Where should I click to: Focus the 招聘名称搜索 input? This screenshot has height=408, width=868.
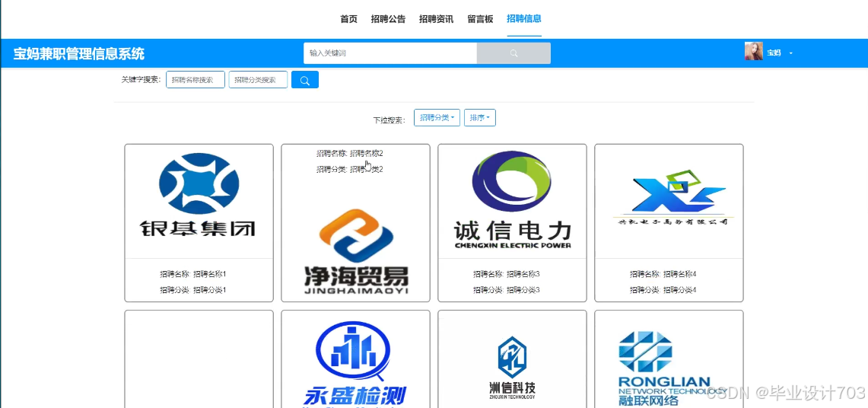tap(196, 80)
